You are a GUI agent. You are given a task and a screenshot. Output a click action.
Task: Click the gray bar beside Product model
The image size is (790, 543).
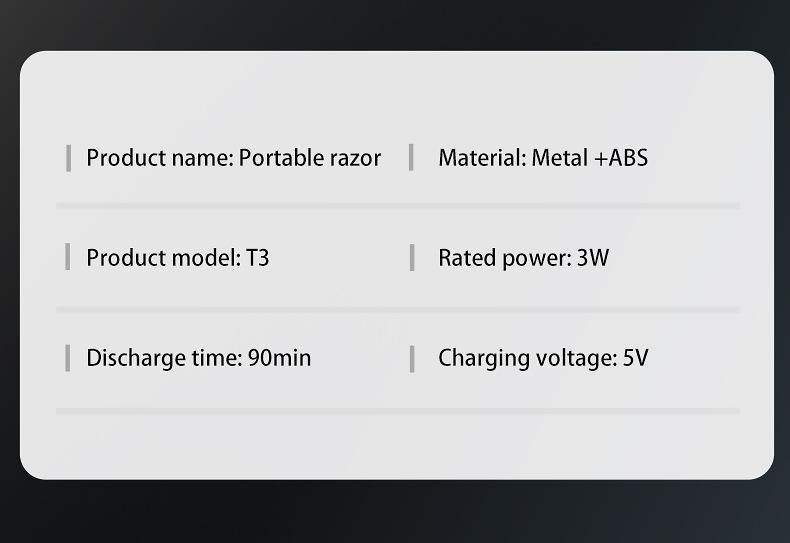click(x=68, y=257)
